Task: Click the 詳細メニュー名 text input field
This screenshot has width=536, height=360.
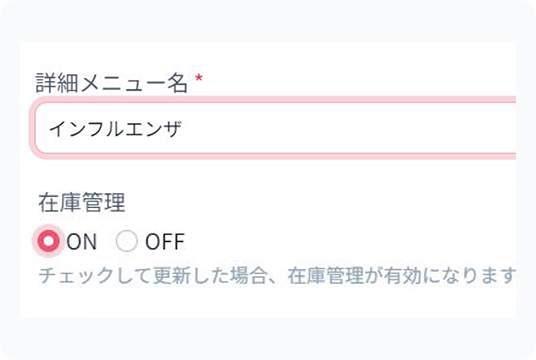Action: point(275,129)
